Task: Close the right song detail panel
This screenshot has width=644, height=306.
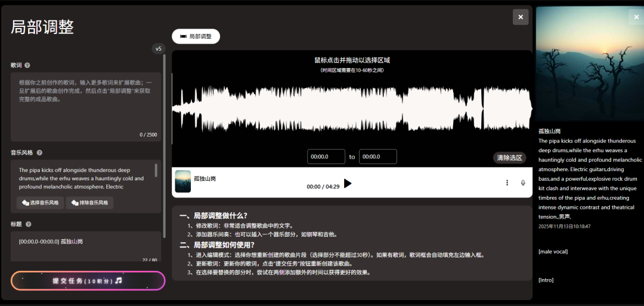Action: pyautogui.click(x=636, y=17)
